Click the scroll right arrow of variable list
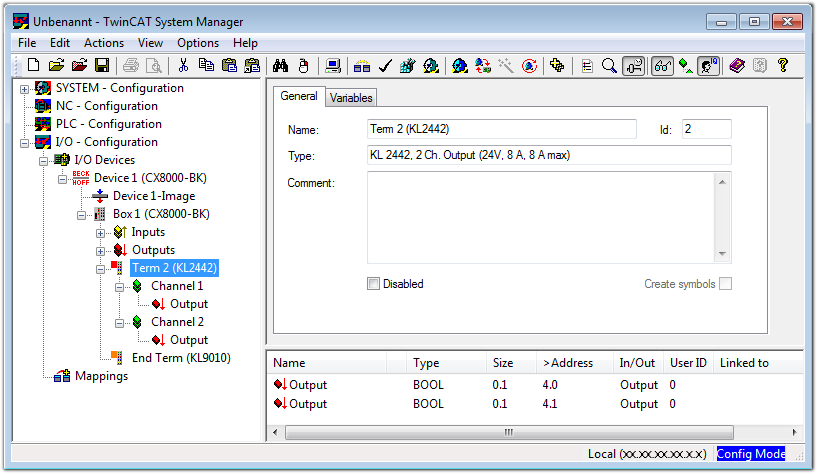Image resolution: width=817 pixels, height=474 pixels. click(x=795, y=432)
